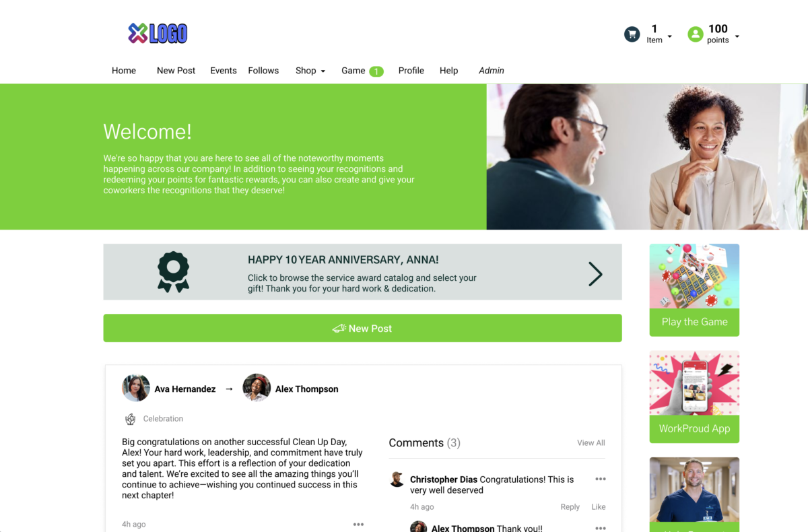Click the LOGO image in header
The image size is (808, 532).
point(158,33)
